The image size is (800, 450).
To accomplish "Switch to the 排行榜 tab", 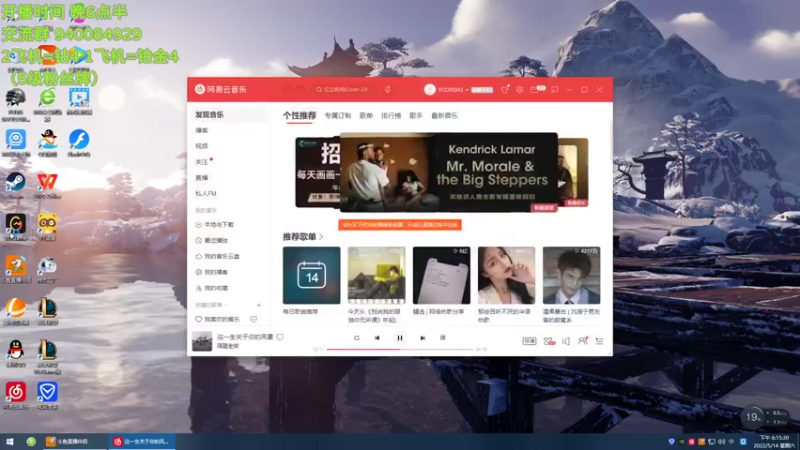I will [x=391, y=116].
